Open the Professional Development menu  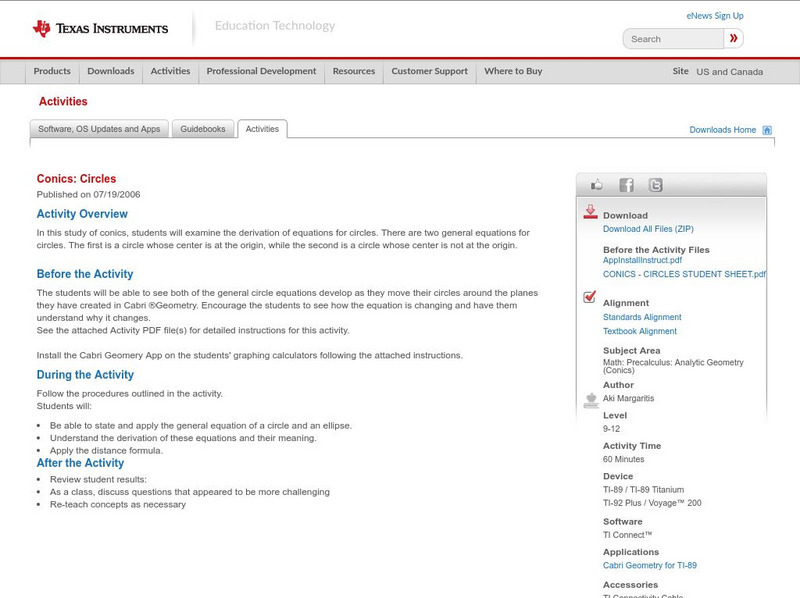click(261, 71)
